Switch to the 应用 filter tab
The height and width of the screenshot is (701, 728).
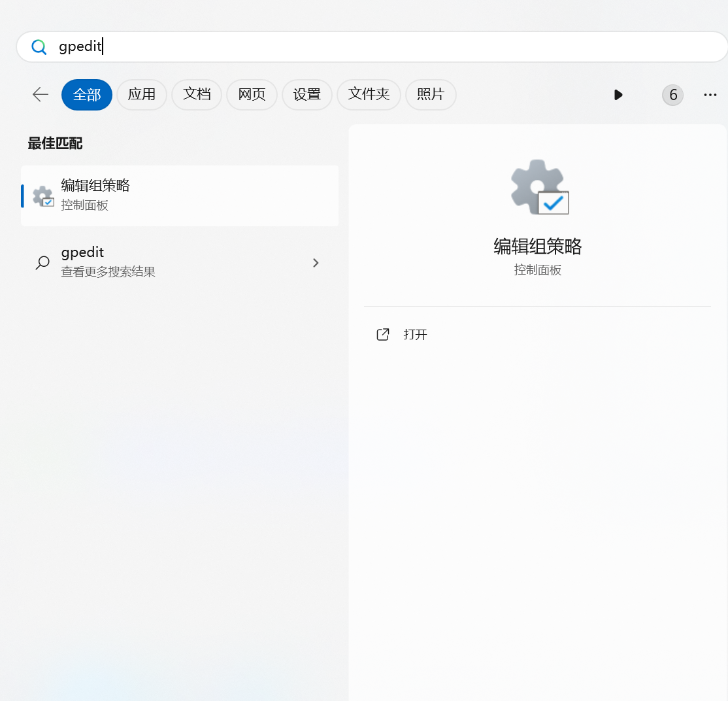142,95
